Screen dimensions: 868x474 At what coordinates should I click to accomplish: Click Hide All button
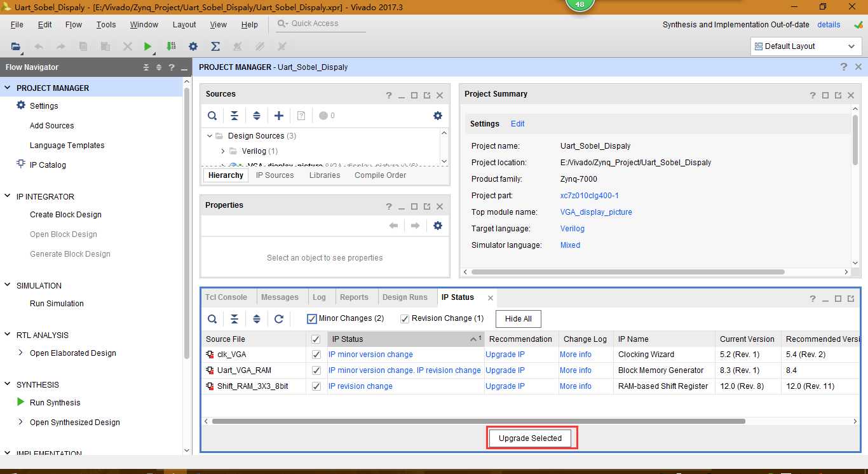(519, 319)
